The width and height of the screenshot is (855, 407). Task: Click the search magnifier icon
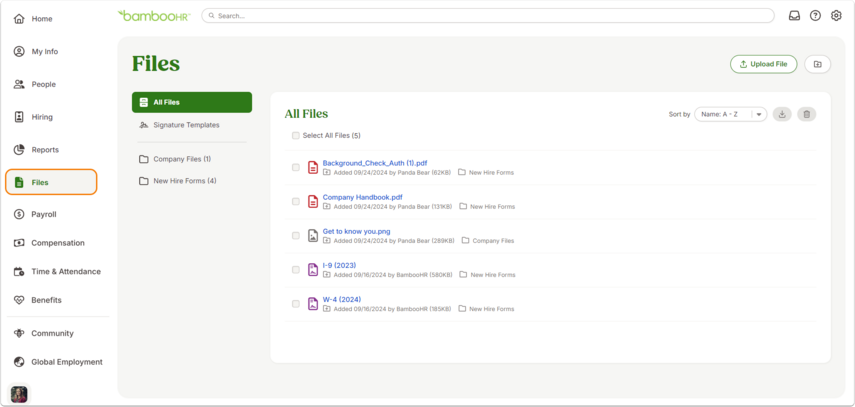pyautogui.click(x=212, y=16)
